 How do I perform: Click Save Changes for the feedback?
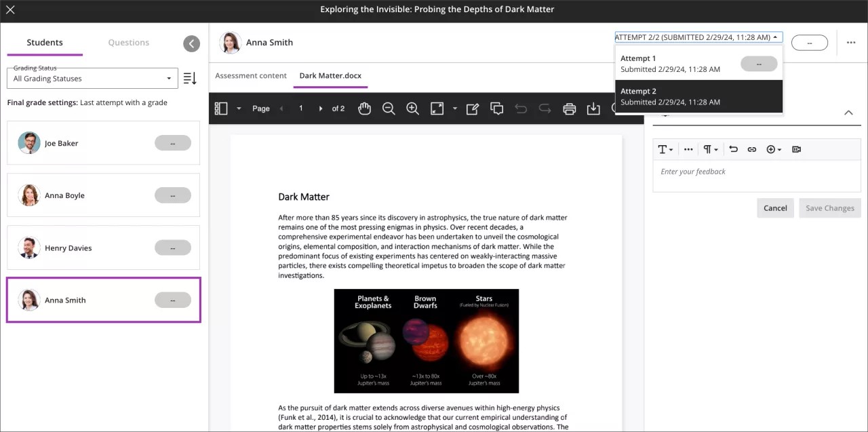pyautogui.click(x=829, y=208)
